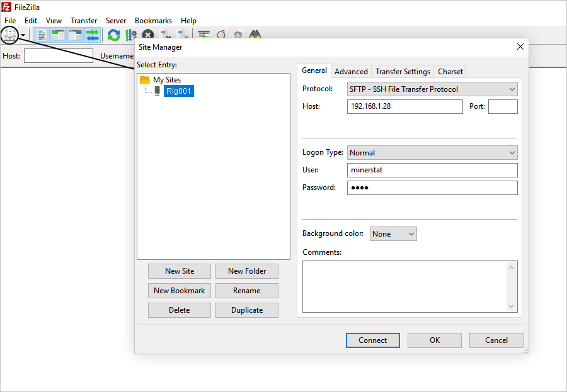Click the Cancel button
567x392 pixels.
pos(496,340)
